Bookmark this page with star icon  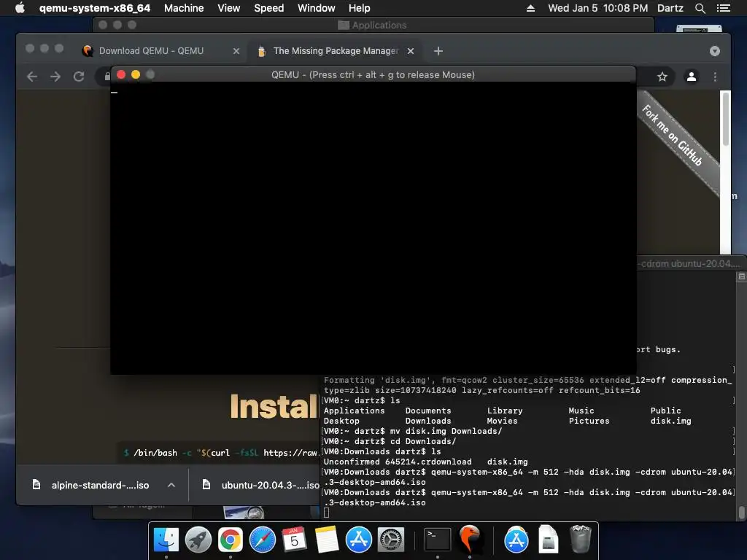[662, 77]
